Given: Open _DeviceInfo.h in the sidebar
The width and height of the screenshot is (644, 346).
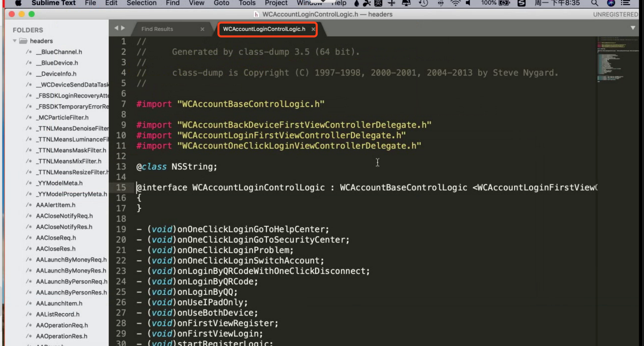Looking at the screenshot, I should 56,74.
